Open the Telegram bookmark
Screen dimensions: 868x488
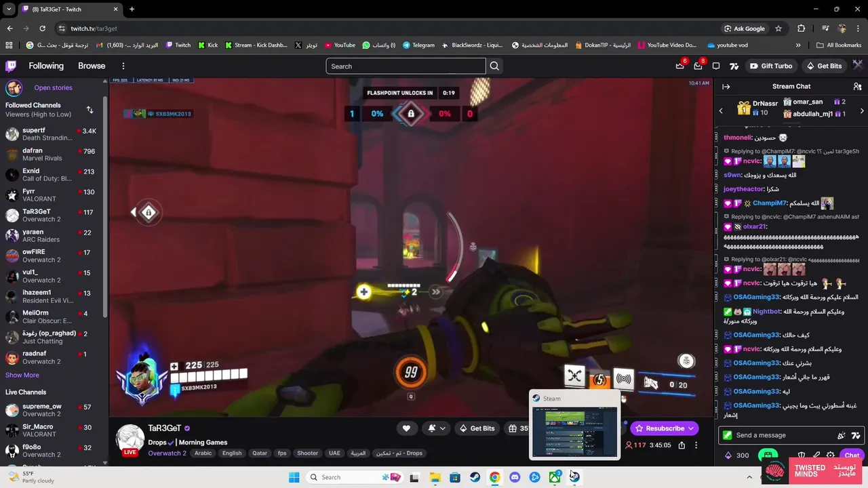click(418, 45)
